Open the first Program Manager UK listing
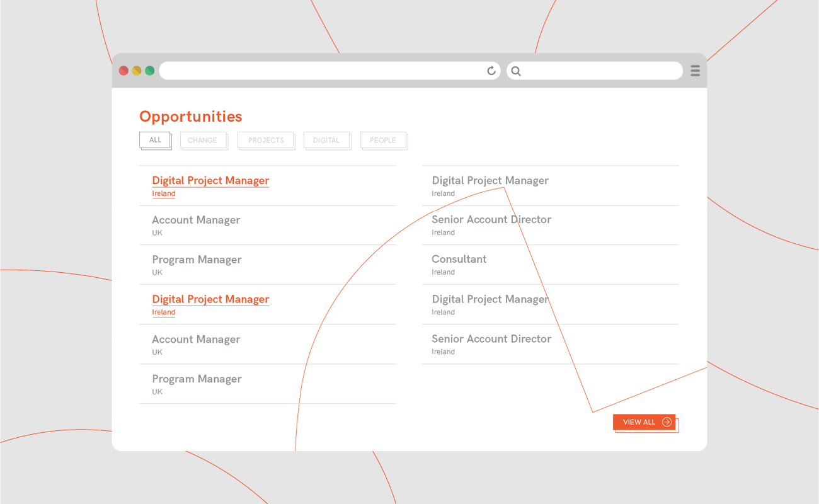 tap(197, 260)
